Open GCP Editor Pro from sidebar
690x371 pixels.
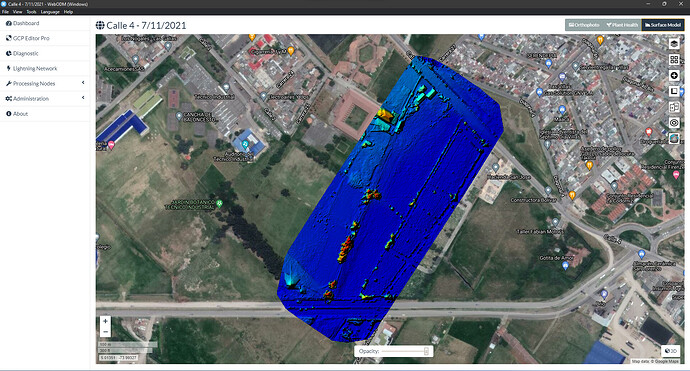point(45,38)
